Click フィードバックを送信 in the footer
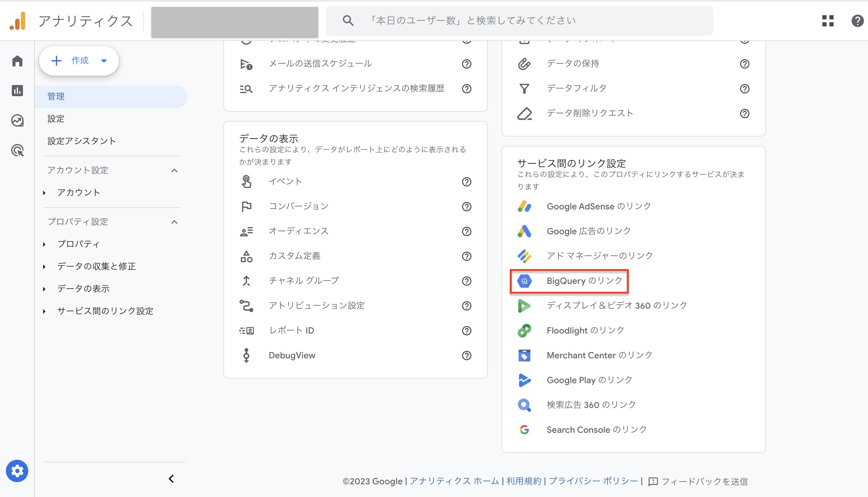Image resolution: width=868 pixels, height=497 pixels. click(x=698, y=481)
